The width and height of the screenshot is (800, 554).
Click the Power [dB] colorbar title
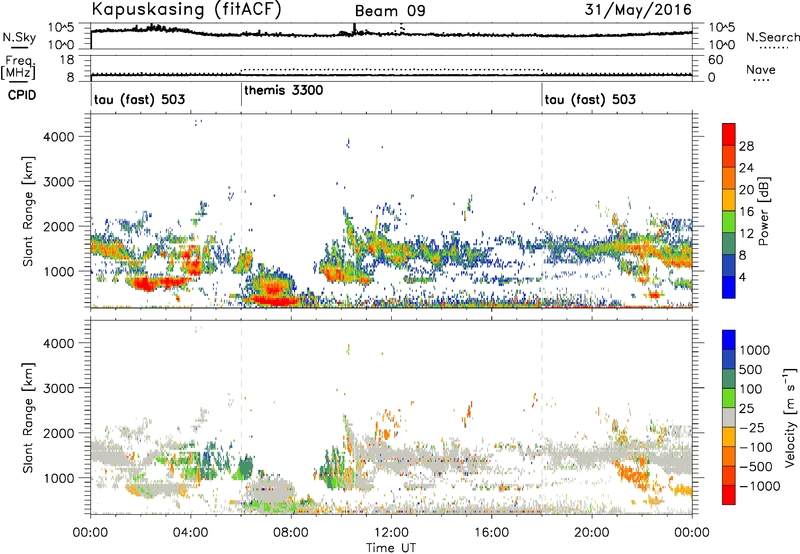point(763,211)
